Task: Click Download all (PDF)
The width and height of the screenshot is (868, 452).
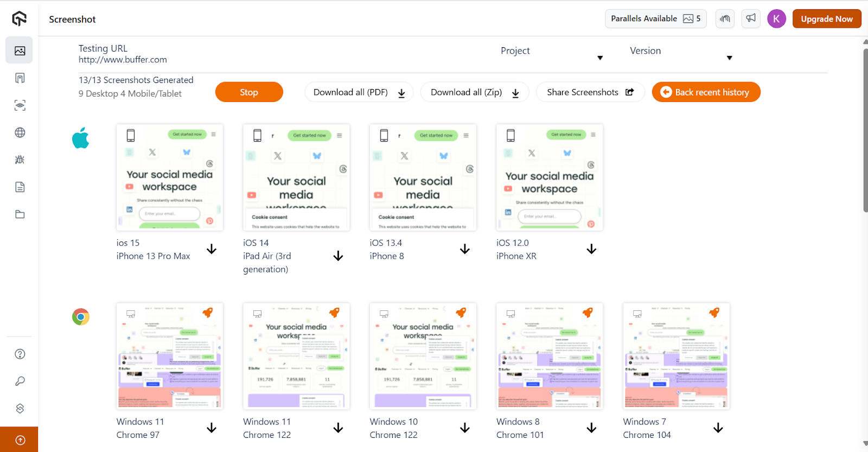Action: [x=359, y=92]
